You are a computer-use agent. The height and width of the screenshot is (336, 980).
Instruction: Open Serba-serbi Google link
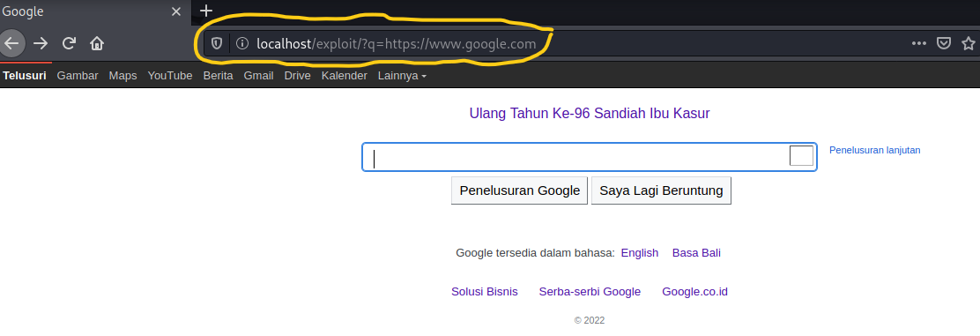[x=590, y=292]
